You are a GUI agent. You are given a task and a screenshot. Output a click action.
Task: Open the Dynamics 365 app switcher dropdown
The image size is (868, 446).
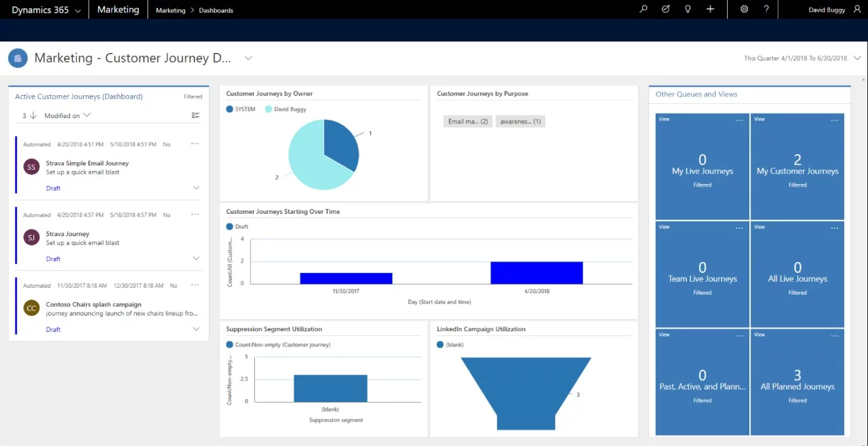78,10
